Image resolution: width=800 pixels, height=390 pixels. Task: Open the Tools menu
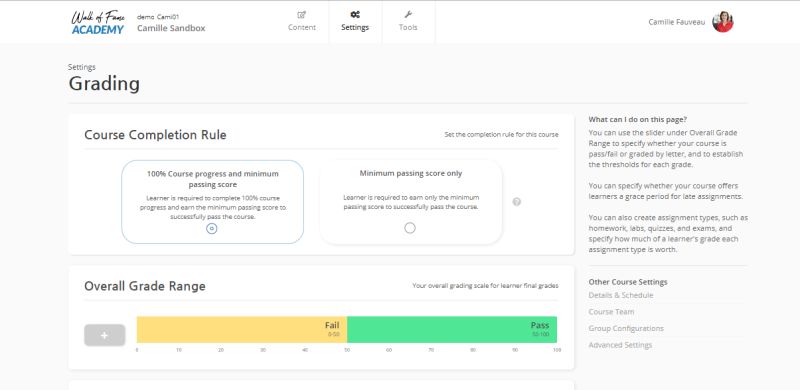(x=408, y=22)
